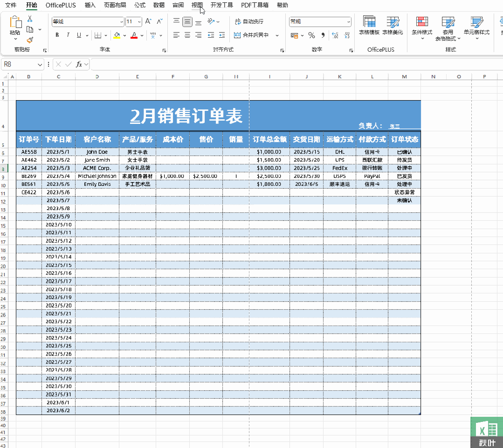Viewport: 503px width, 448px height.
Task: Open the clipboard pane launcher
Action: [45, 50]
